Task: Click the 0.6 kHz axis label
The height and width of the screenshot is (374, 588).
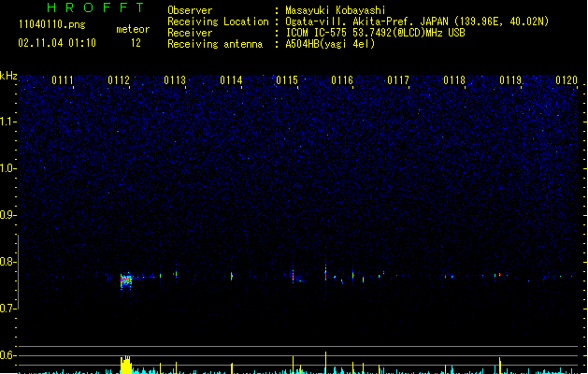Action: point(7,355)
